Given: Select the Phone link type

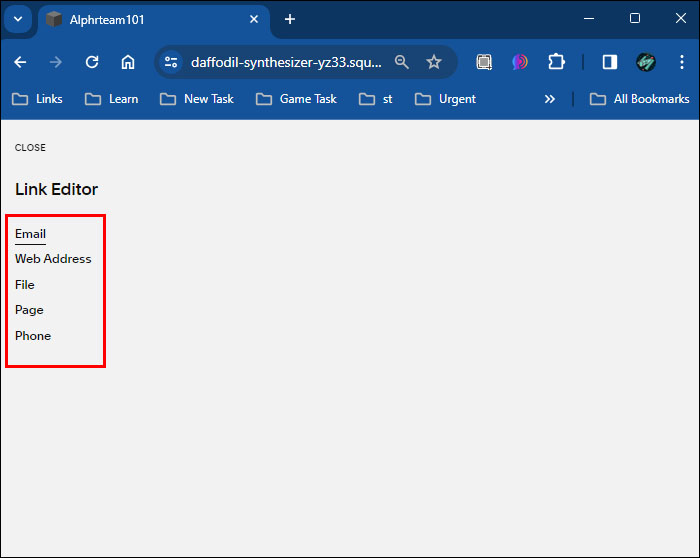Looking at the screenshot, I should (x=33, y=336).
